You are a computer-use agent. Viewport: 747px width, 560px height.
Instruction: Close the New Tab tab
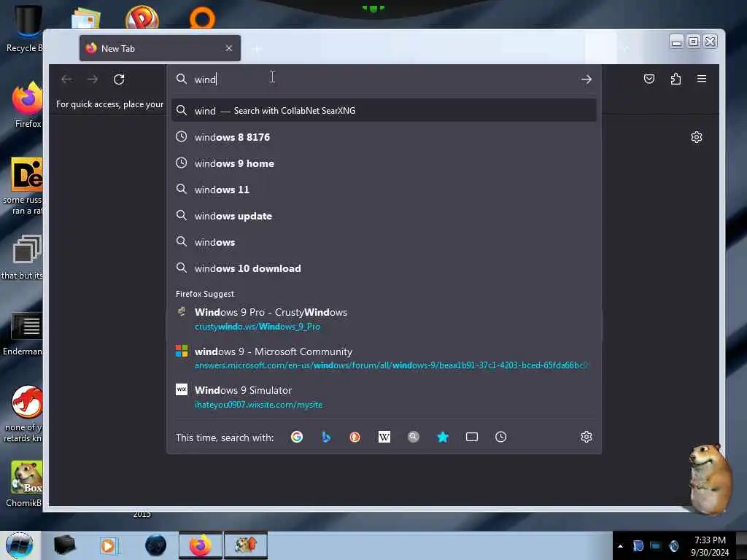(229, 48)
